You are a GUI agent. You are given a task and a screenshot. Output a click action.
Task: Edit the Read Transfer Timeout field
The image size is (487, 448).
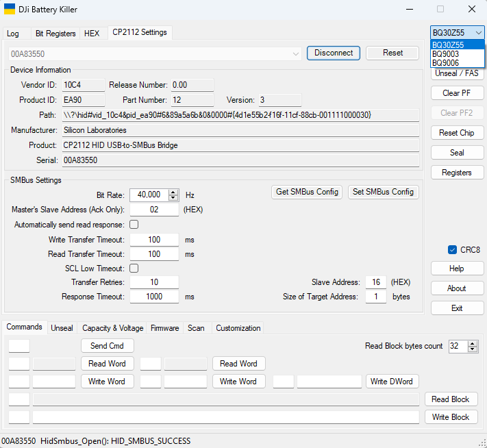pyautogui.click(x=154, y=254)
